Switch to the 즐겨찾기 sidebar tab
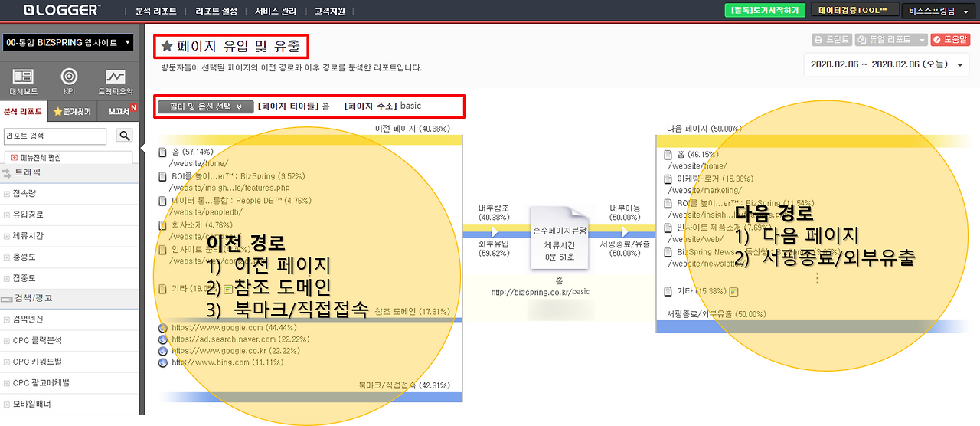 click(72, 112)
